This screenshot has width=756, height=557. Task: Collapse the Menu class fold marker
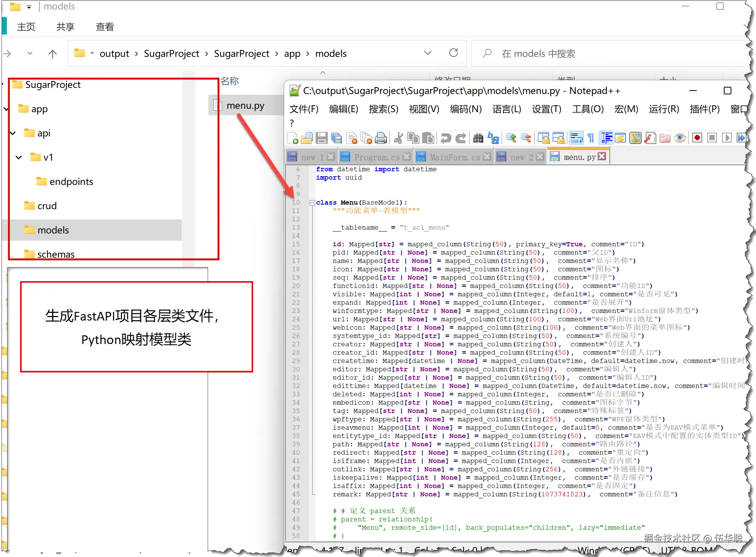click(x=312, y=203)
